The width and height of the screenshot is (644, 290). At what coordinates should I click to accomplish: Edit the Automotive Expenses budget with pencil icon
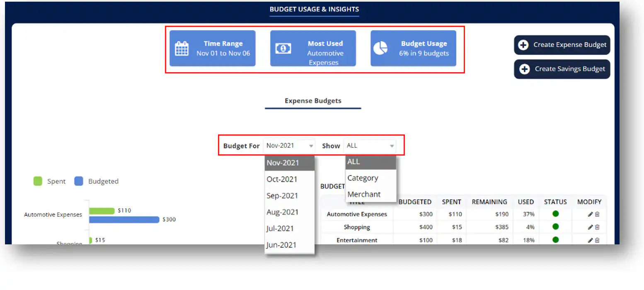(590, 214)
